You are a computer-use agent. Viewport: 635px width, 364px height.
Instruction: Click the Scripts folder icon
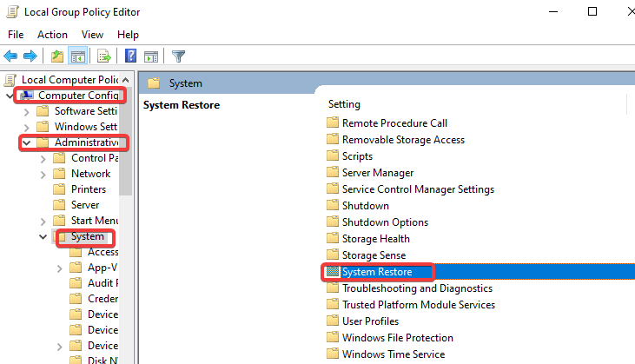pos(333,156)
